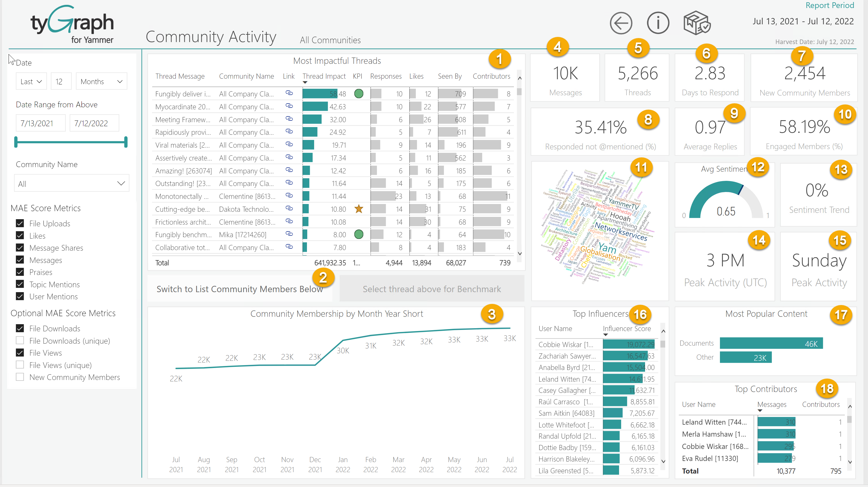Click the package/data quality icon near the info button
The width and height of the screenshot is (868, 487).
[697, 22]
